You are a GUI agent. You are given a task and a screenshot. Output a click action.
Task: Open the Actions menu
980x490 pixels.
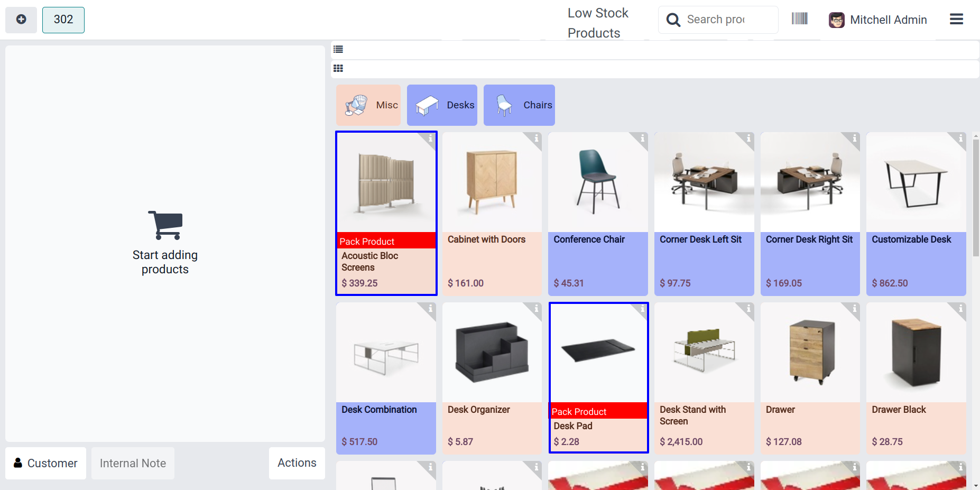(x=297, y=463)
